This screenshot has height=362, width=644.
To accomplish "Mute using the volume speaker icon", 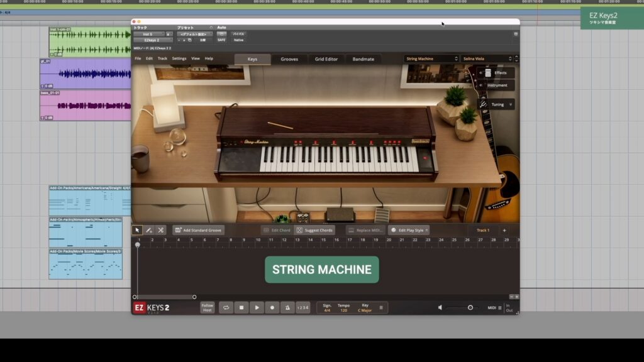I will [440, 308].
